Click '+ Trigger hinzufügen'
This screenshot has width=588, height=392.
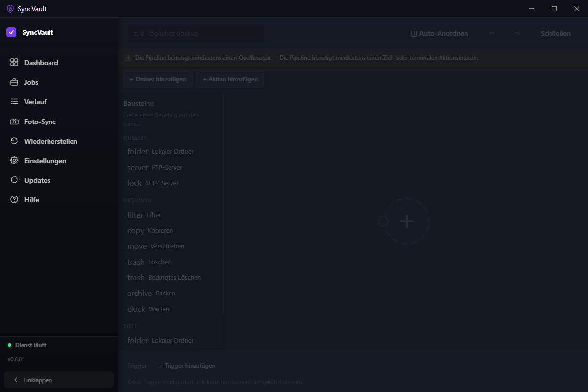187,366
